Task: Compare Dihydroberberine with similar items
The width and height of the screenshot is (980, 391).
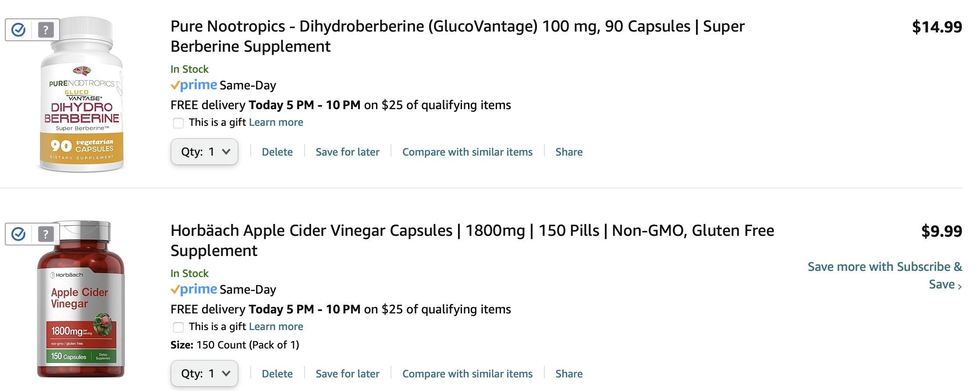Action: coord(467,152)
